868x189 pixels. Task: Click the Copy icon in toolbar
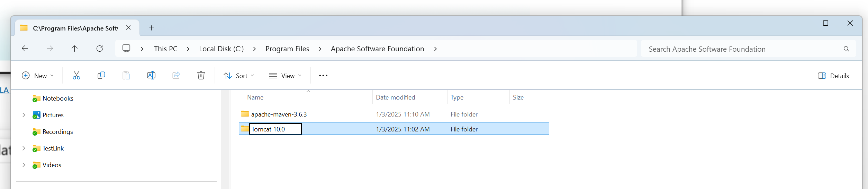coord(101,76)
